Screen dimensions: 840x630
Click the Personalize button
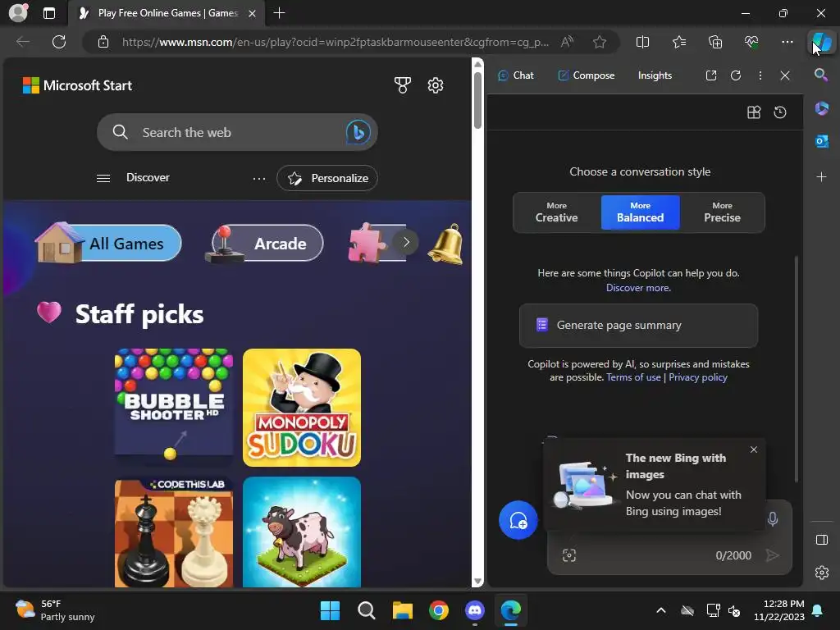click(x=326, y=178)
